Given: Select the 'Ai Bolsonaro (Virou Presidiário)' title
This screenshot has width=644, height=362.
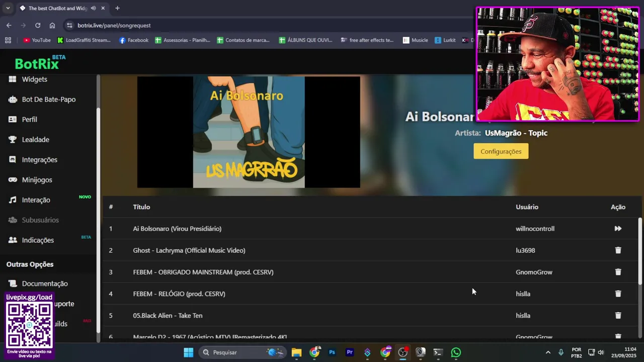Looking at the screenshot, I should point(177,229).
